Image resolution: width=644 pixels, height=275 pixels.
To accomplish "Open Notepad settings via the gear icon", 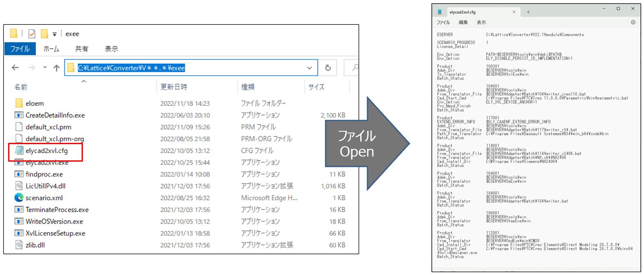I will 633,22.
